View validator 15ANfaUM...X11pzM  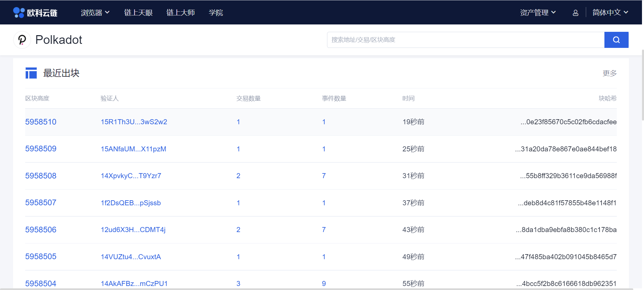tap(133, 149)
